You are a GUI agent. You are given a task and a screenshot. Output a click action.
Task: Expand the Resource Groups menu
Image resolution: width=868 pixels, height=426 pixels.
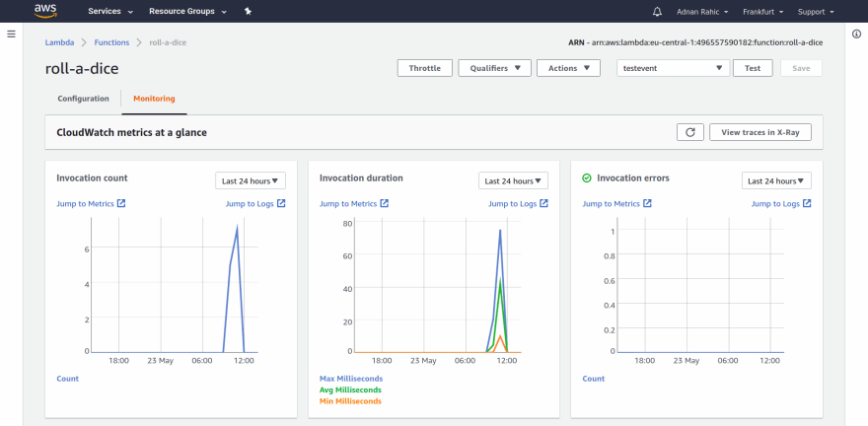point(187,12)
